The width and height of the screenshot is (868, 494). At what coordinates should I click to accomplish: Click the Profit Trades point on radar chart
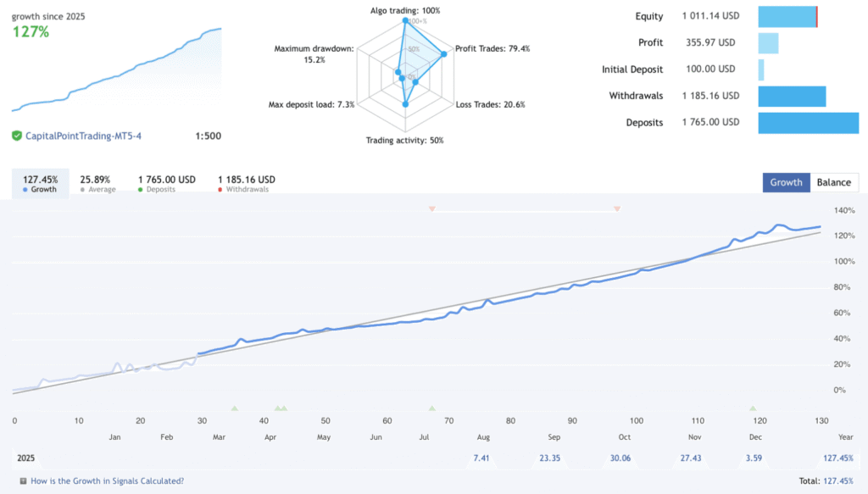pyautogui.click(x=443, y=53)
